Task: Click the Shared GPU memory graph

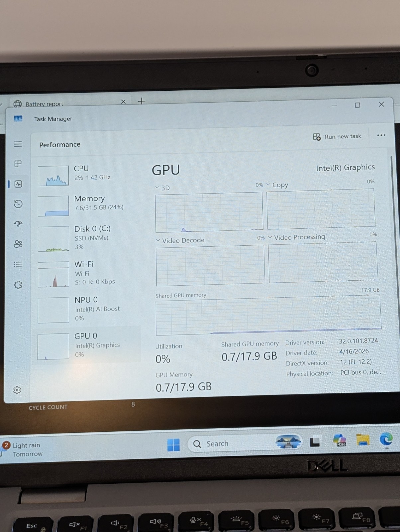Action: pyautogui.click(x=268, y=315)
